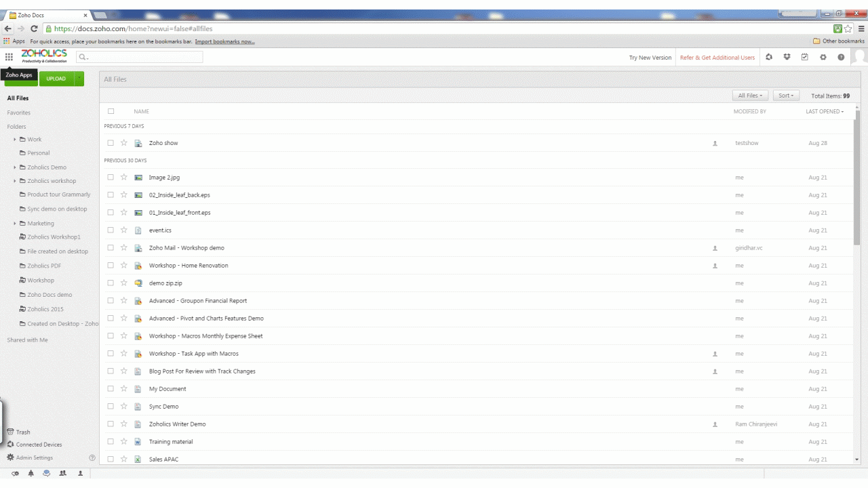Check the box for Workshop - Task App with Macros

click(x=111, y=353)
